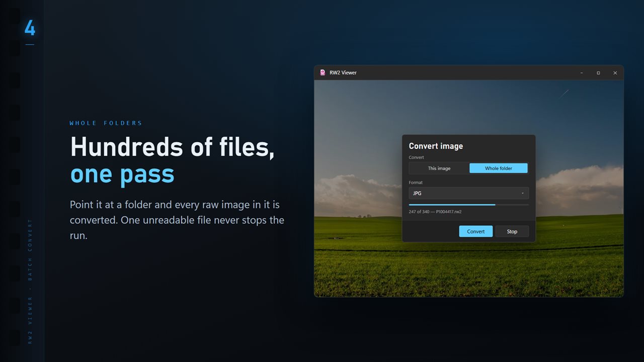Click the Format label above the dropdown

[x=416, y=183]
